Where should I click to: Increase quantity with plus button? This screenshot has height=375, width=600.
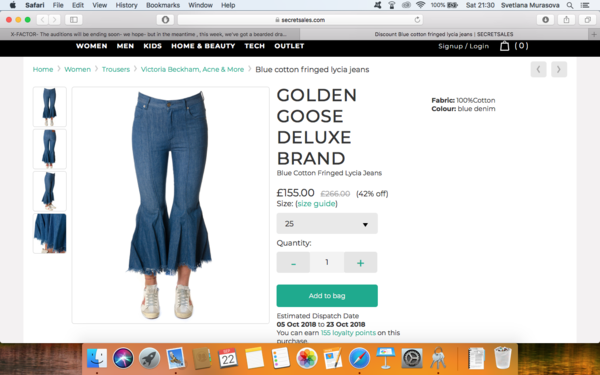[360, 262]
